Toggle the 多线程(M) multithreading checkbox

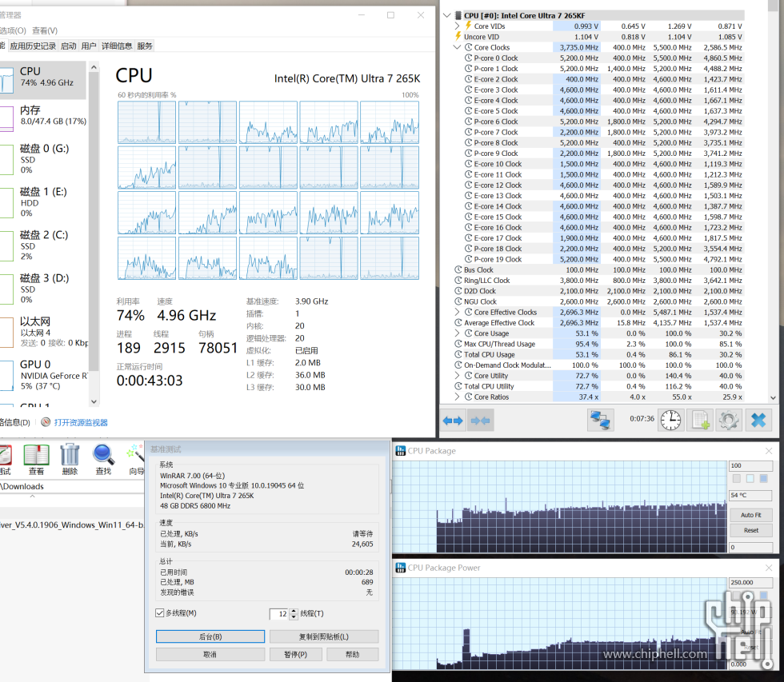[160, 613]
